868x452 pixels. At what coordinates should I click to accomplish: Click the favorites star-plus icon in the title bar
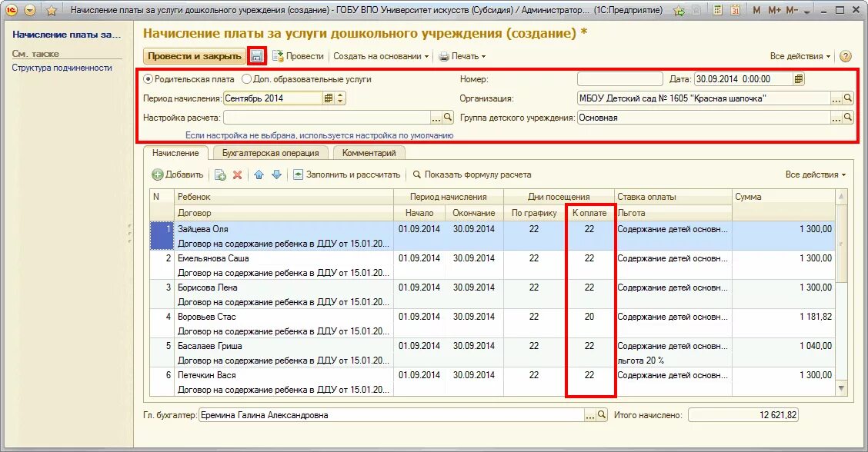[679, 11]
